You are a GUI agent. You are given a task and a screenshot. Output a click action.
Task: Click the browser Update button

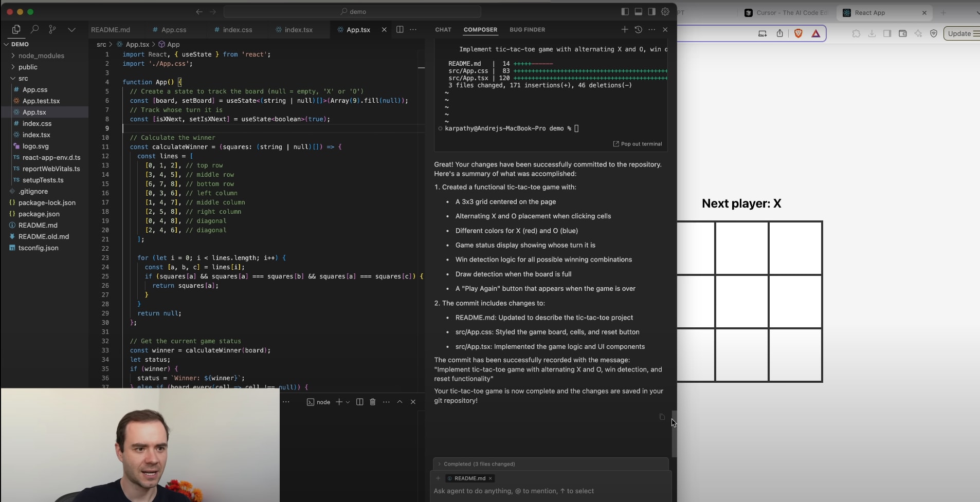959,33
